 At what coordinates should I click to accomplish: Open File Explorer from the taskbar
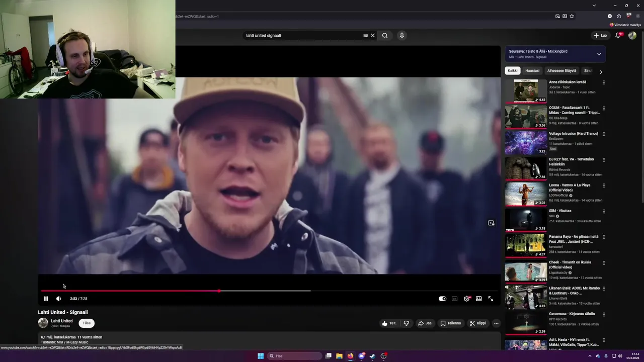pos(340,356)
